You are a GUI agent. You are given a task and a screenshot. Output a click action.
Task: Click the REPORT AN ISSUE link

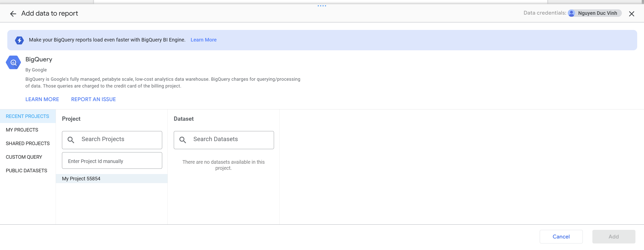[93, 99]
